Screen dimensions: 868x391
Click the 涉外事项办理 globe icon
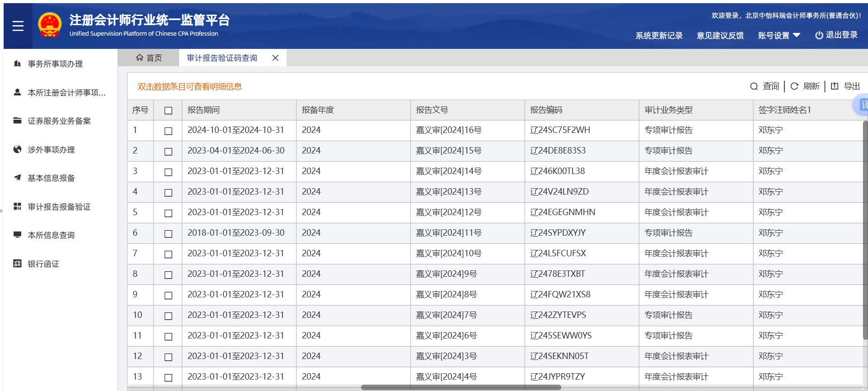point(17,149)
